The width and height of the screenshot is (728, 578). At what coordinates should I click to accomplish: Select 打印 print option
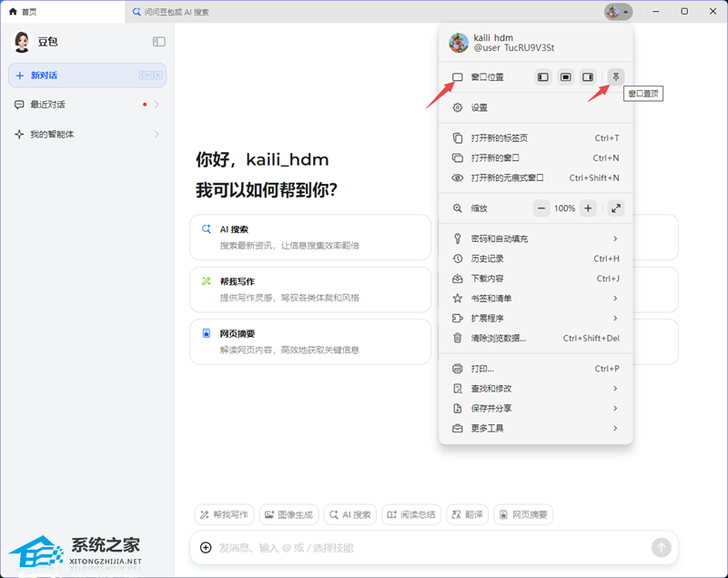pos(536,369)
